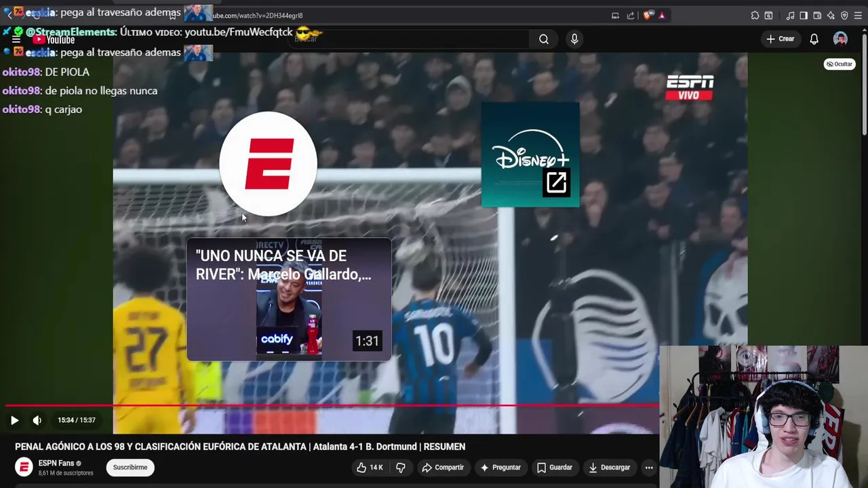The height and width of the screenshot is (488, 868).
Task: Save video with Guardar button
Action: tap(555, 468)
